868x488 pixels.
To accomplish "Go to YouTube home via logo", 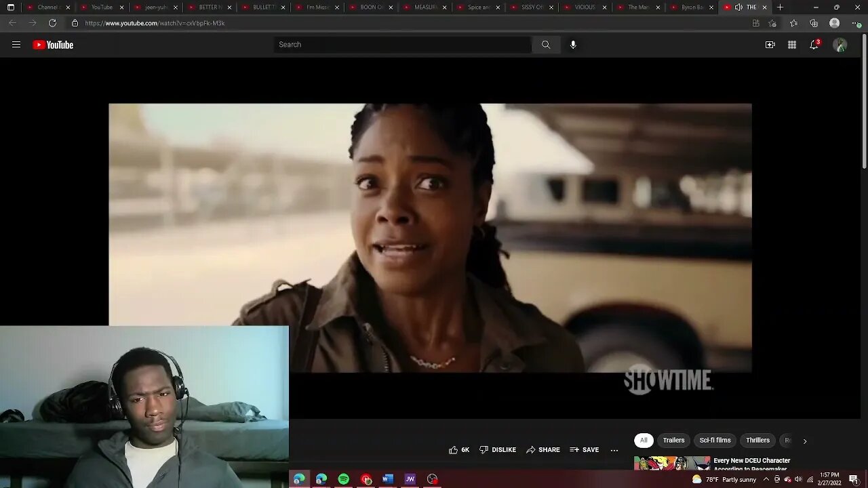I will [x=53, y=45].
